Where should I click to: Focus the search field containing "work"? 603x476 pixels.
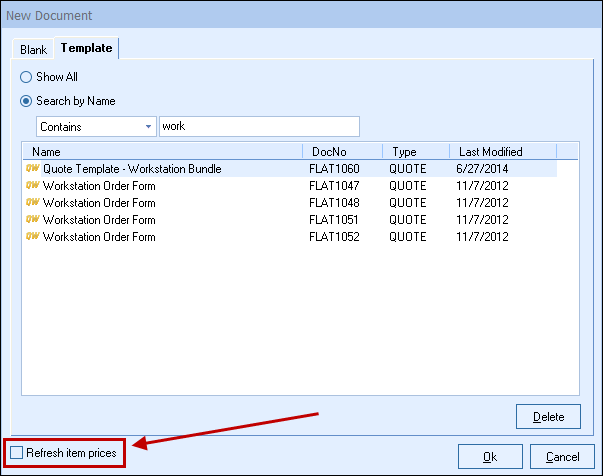coord(258,127)
